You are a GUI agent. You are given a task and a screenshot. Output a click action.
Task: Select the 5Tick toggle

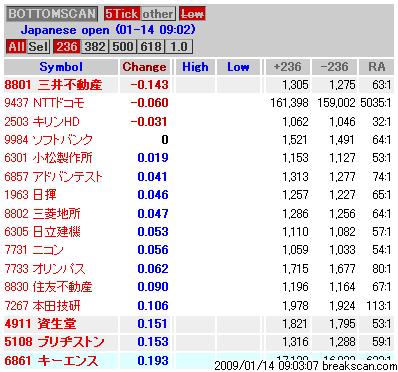click(x=122, y=14)
